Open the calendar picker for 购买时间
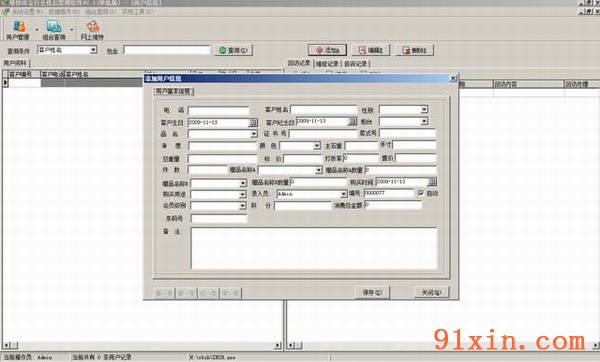 point(432,182)
